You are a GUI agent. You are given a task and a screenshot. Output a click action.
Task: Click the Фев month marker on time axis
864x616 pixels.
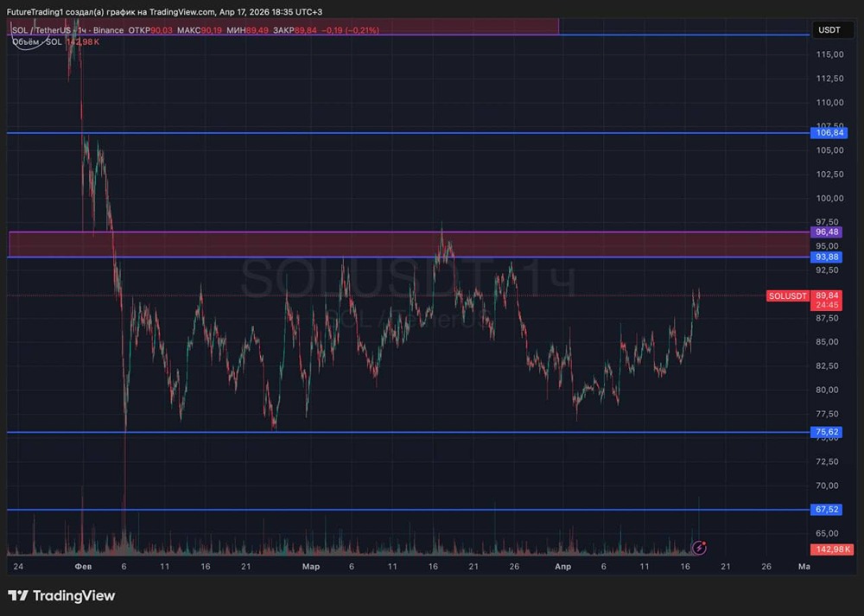[84, 567]
